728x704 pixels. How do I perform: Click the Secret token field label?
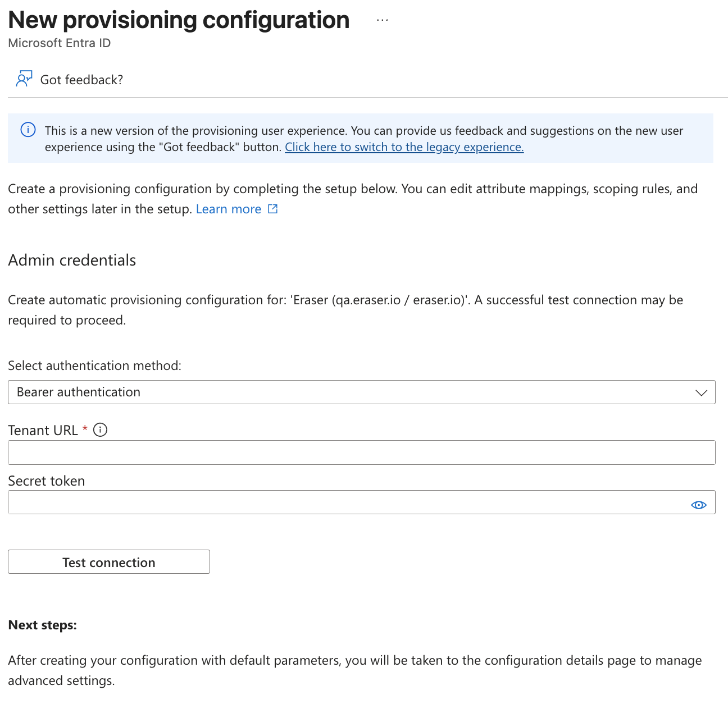click(x=47, y=481)
